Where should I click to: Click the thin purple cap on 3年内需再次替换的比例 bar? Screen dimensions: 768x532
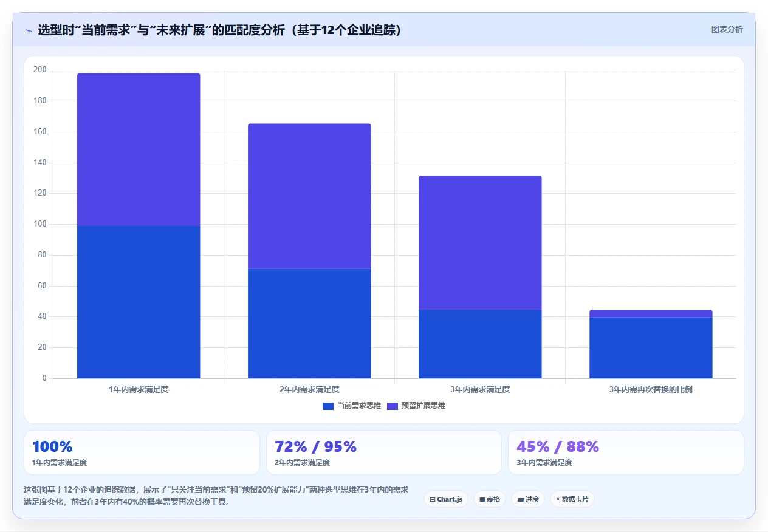pos(651,313)
